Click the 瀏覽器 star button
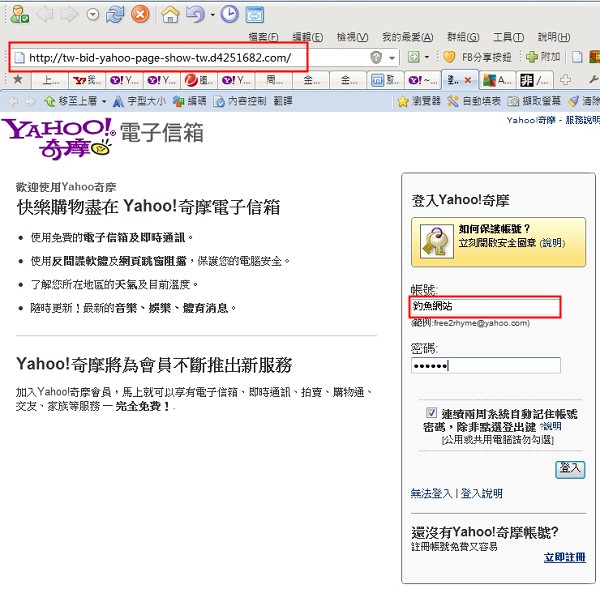The width and height of the screenshot is (600, 589). pyautogui.click(x=419, y=101)
